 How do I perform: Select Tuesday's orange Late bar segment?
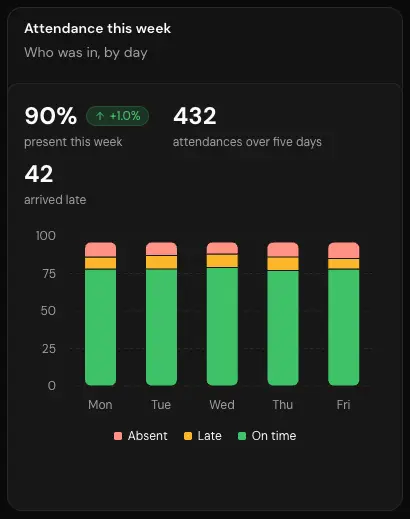[x=161, y=262]
